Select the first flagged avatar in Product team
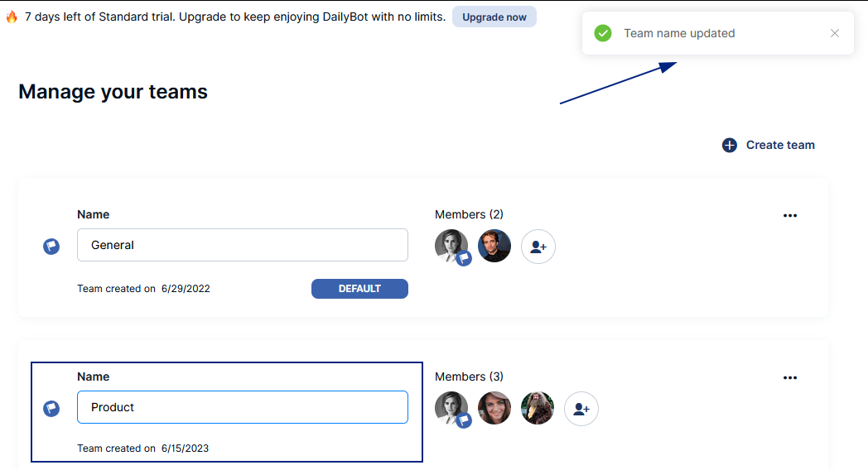 pyautogui.click(x=451, y=408)
